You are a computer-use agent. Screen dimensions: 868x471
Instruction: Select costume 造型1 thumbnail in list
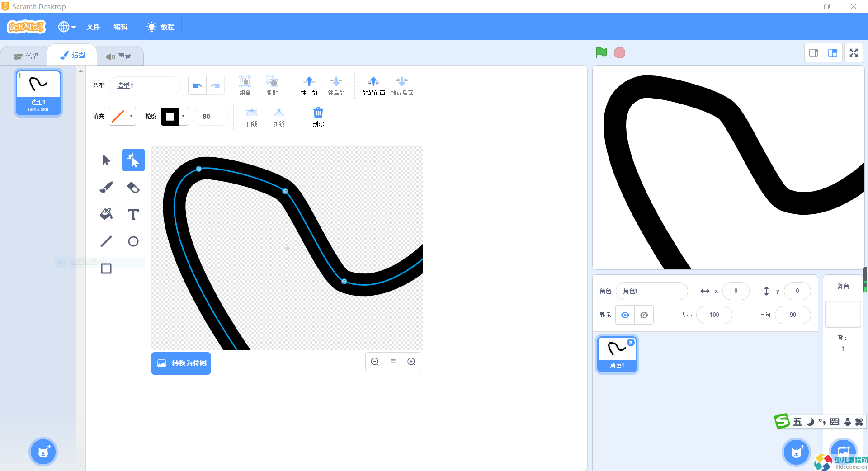38,92
